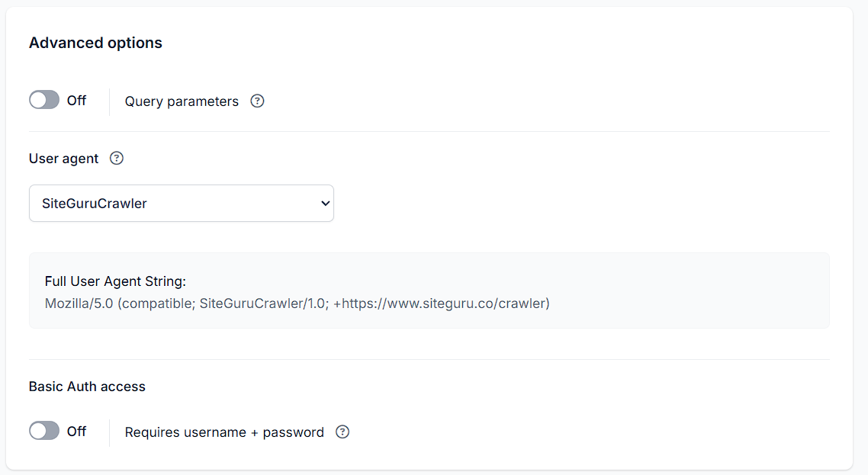This screenshot has height=475, width=868.
Task: Click the Basic Auth access section title
Action: point(86,387)
